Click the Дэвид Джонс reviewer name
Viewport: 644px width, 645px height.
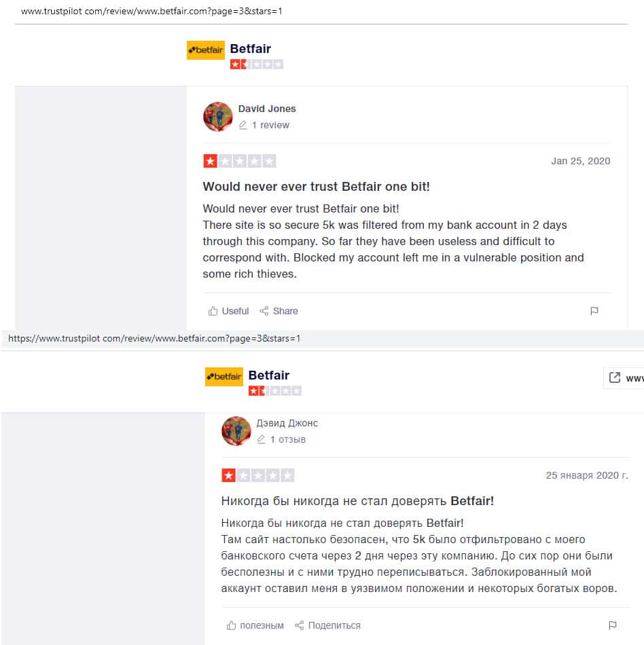coord(287,423)
